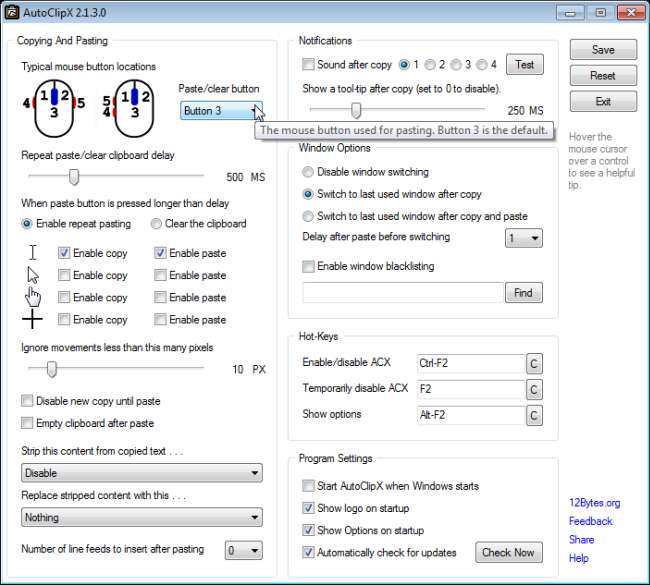Expand the Strip this content dropdown set to Disable
This screenshot has height=585, width=650.
pyautogui.click(x=142, y=473)
